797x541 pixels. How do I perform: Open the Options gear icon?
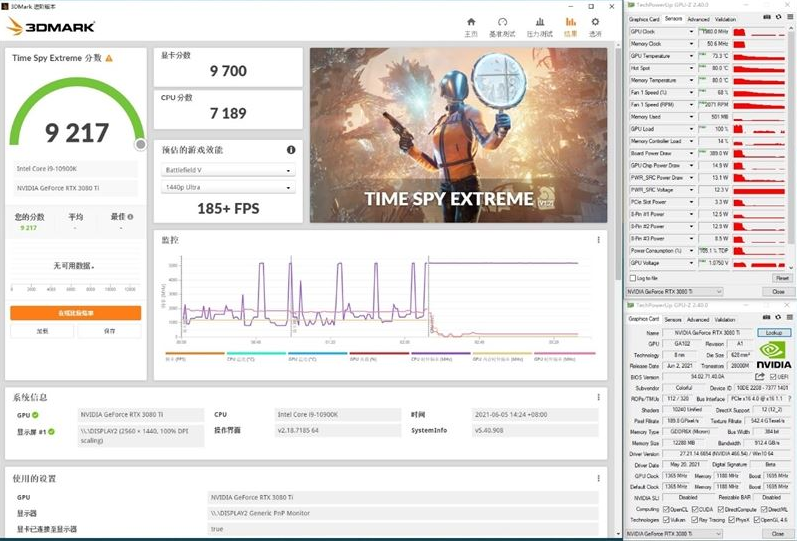click(x=596, y=24)
